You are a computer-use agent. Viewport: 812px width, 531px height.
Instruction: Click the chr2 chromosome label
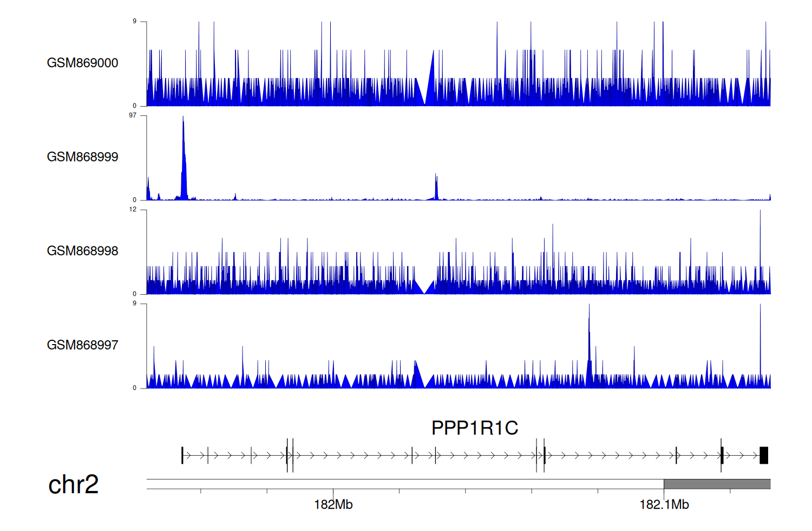point(73,484)
